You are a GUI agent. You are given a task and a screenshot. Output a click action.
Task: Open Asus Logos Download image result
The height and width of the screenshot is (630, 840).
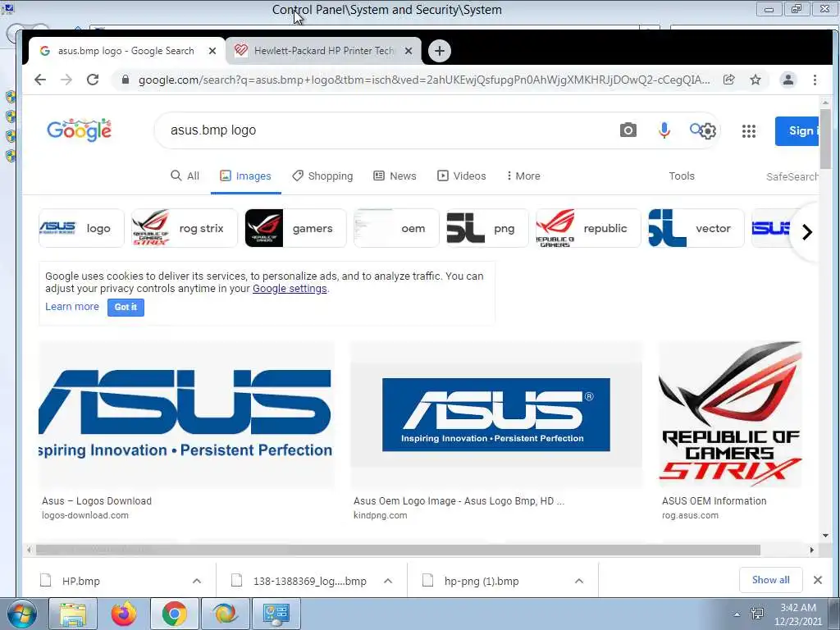click(x=186, y=415)
